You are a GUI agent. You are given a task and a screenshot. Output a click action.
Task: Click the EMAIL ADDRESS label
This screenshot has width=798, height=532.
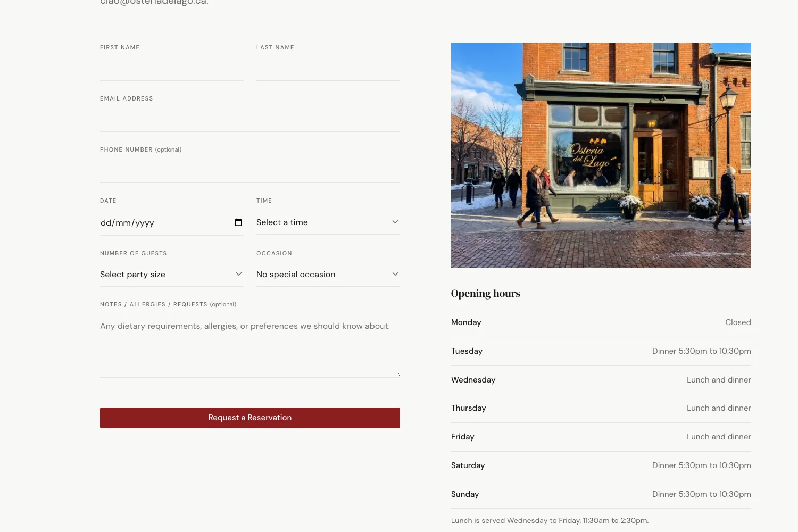coord(127,98)
